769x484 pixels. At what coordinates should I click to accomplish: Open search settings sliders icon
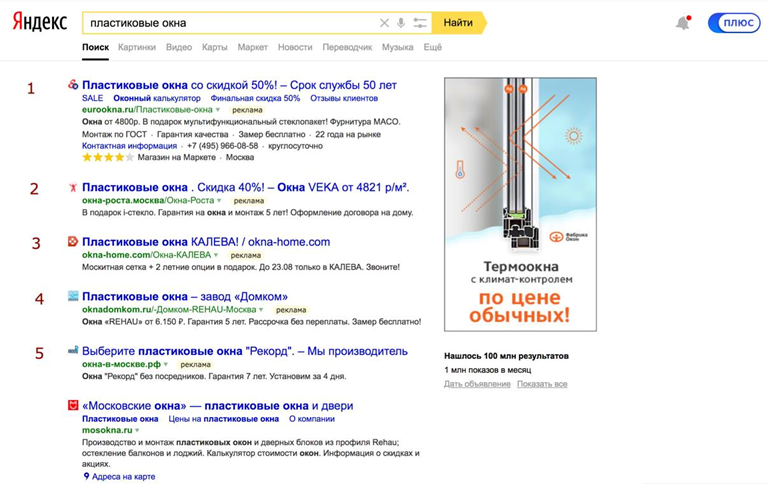pos(420,23)
